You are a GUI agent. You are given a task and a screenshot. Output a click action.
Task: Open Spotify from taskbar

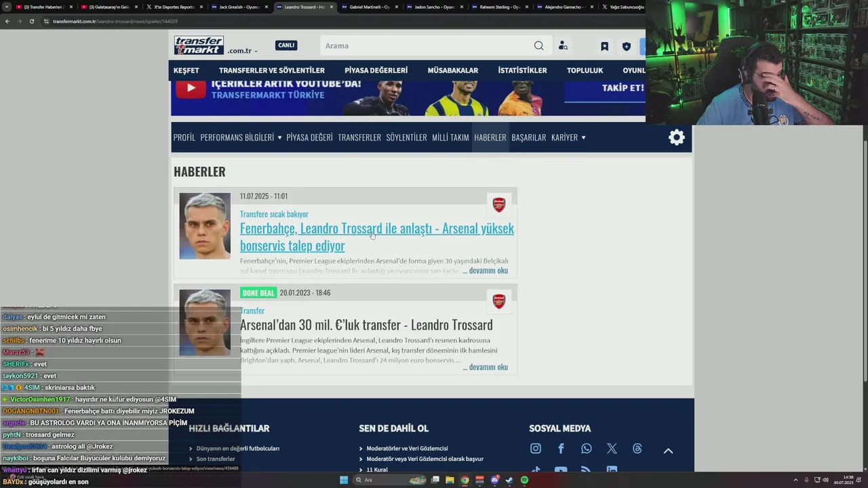pos(524,480)
